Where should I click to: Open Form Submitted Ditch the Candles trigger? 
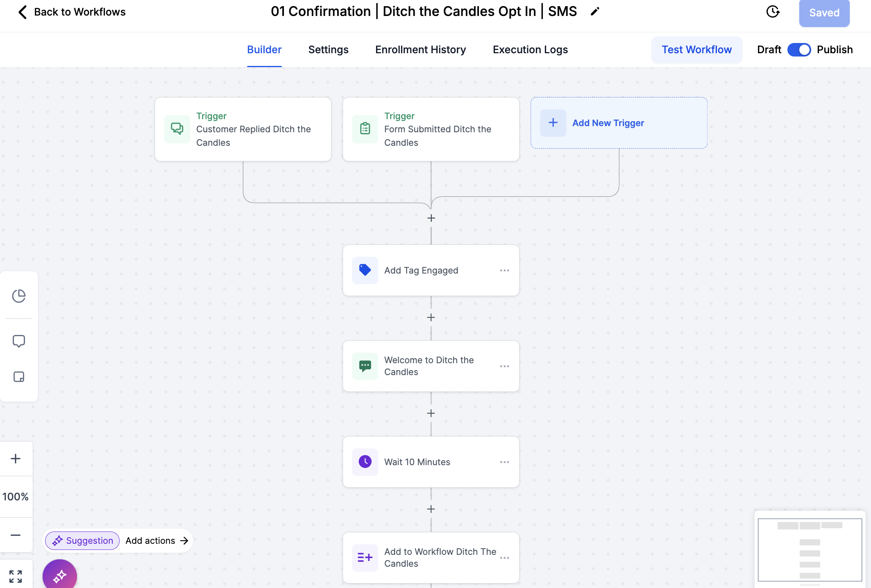431,129
